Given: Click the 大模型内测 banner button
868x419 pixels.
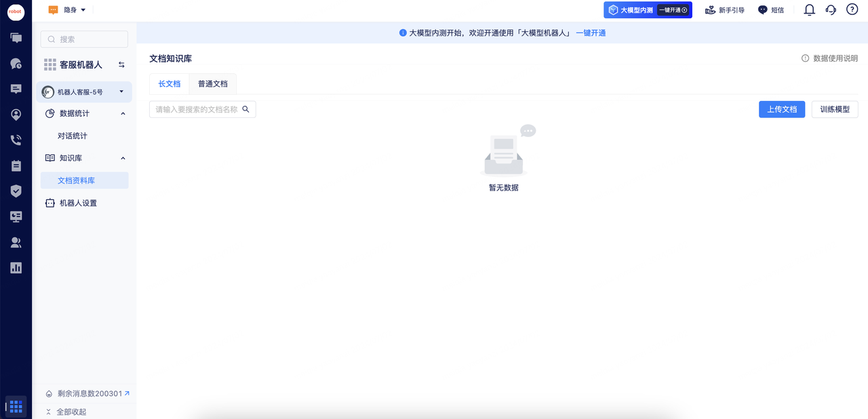Looking at the screenshot, I should [648, 10].
